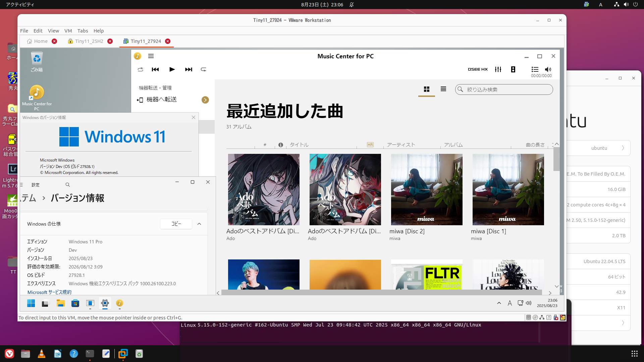Show applications grid in Ubuntu dock

pyautogui.click(x=635, y=354)
